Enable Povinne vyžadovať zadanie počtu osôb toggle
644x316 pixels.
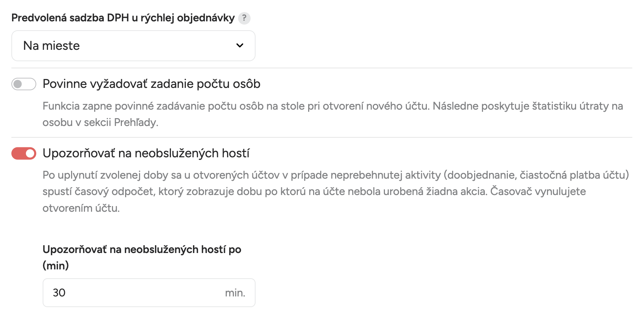[24, 84]
